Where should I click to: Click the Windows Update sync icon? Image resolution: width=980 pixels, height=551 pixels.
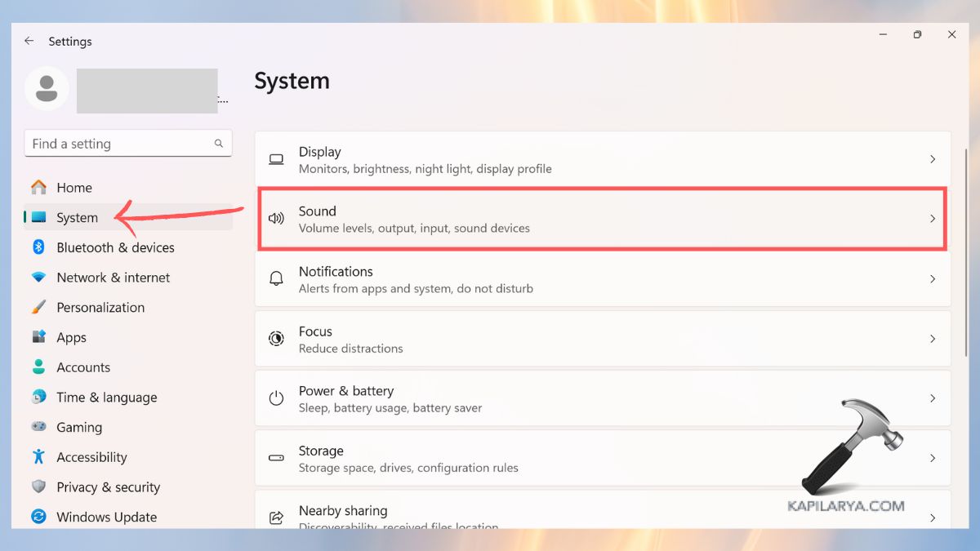38,517
